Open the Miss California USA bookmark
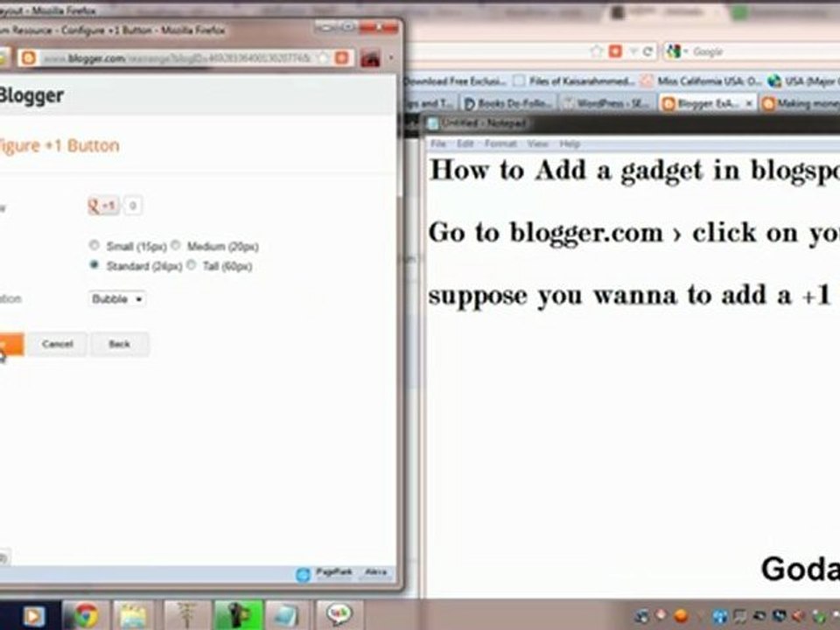This screenshot has height=630, width=840. point(701,81)
